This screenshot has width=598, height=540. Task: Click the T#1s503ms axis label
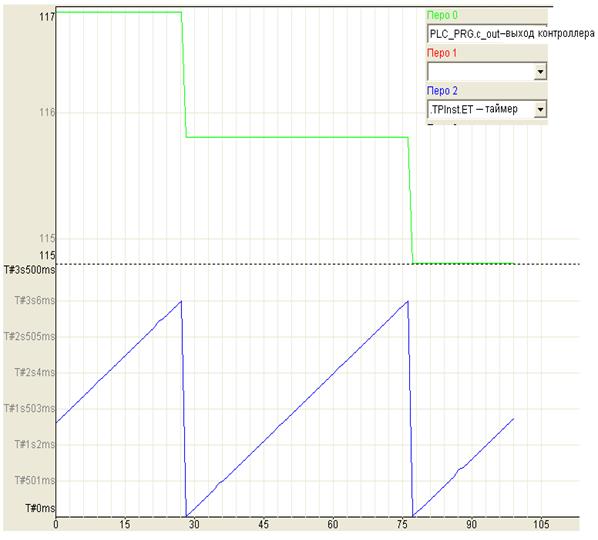pos(30,408)
